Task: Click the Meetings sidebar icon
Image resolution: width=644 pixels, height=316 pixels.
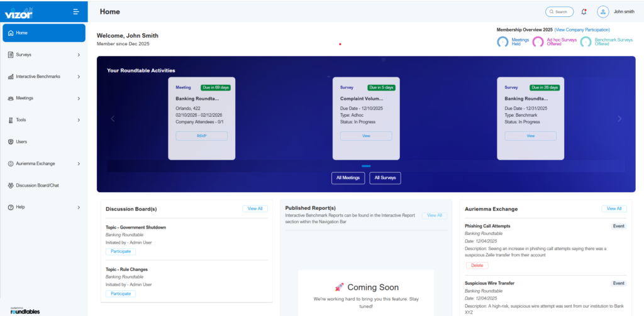Action: pos(11,98)
